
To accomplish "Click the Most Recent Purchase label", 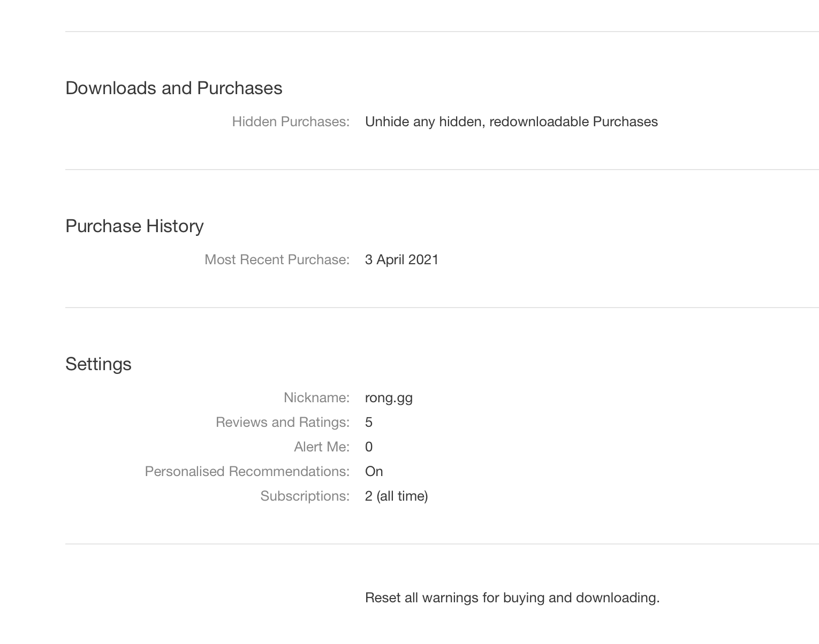I will click(277, 260).
